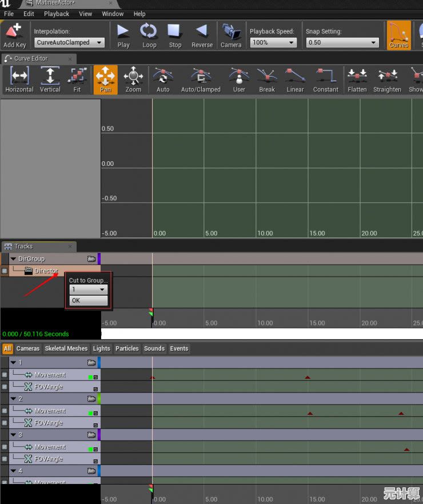Toggle group 1 Movement track checkbox
The height and width of the screenshot is (504, 423).
pyautogui.click(x=5, y=375)
